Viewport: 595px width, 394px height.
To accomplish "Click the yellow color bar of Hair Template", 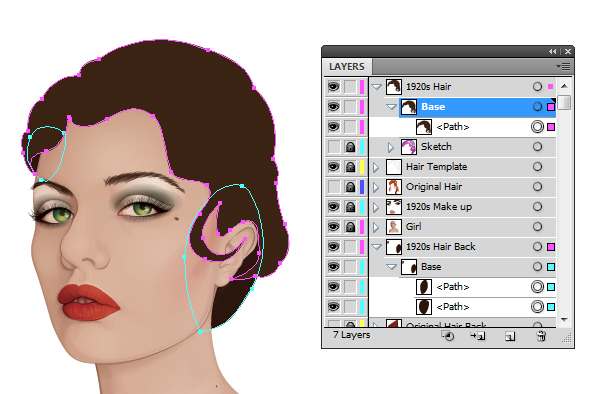I will pos(362,167).
